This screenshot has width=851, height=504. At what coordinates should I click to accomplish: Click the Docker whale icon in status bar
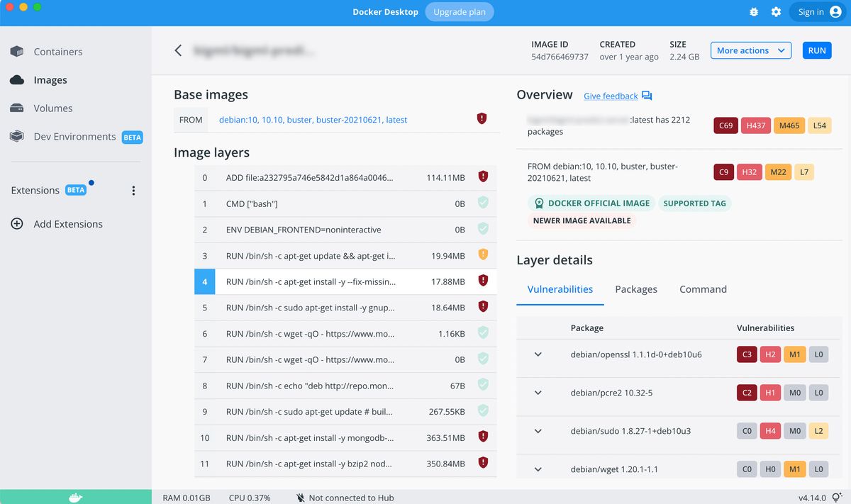point(75,497)
